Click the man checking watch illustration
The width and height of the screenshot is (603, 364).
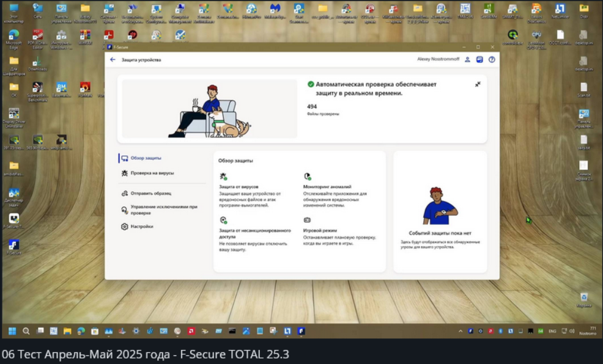click(440, 205)
